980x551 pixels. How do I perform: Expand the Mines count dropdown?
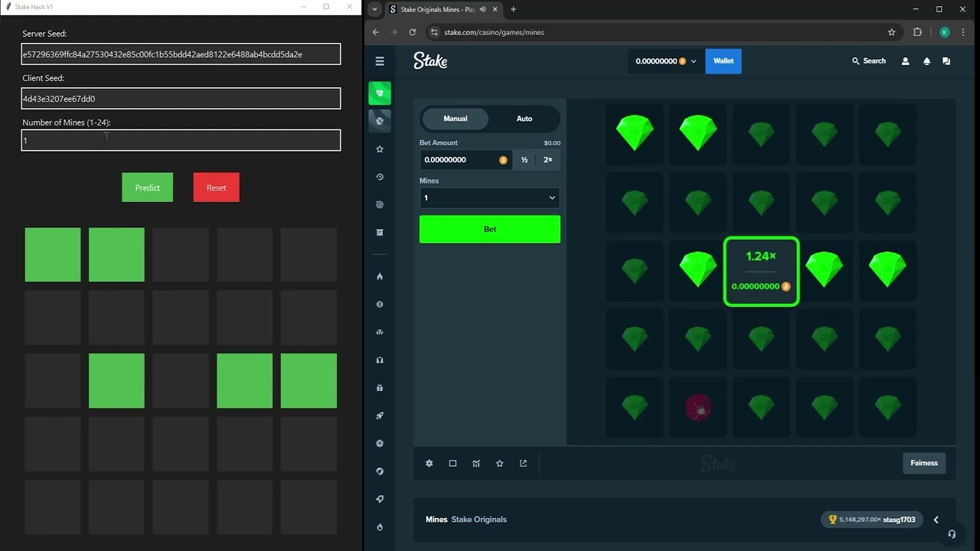click(490, 197)
